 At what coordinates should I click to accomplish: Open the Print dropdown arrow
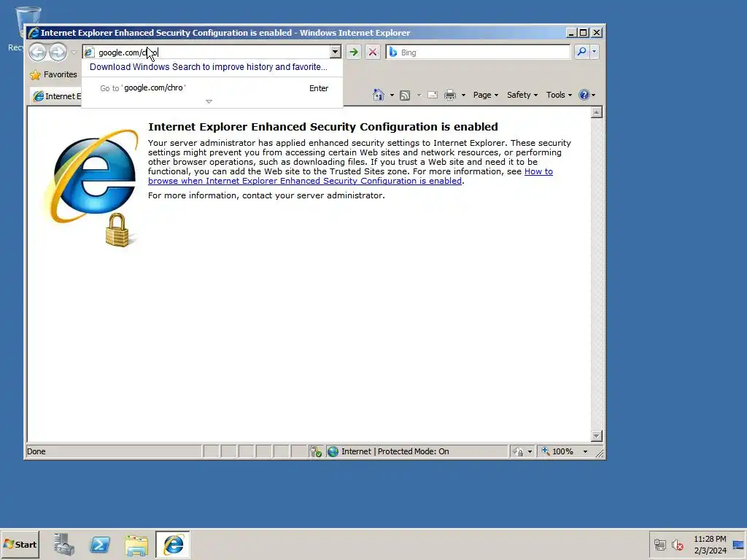[x=463, y=96]
